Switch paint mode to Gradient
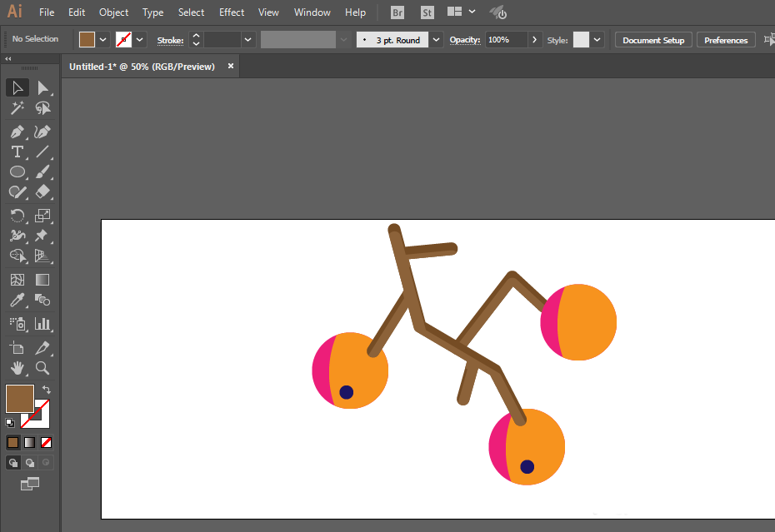The height and width of the screenshot is (532, 775). click(30, 443)
